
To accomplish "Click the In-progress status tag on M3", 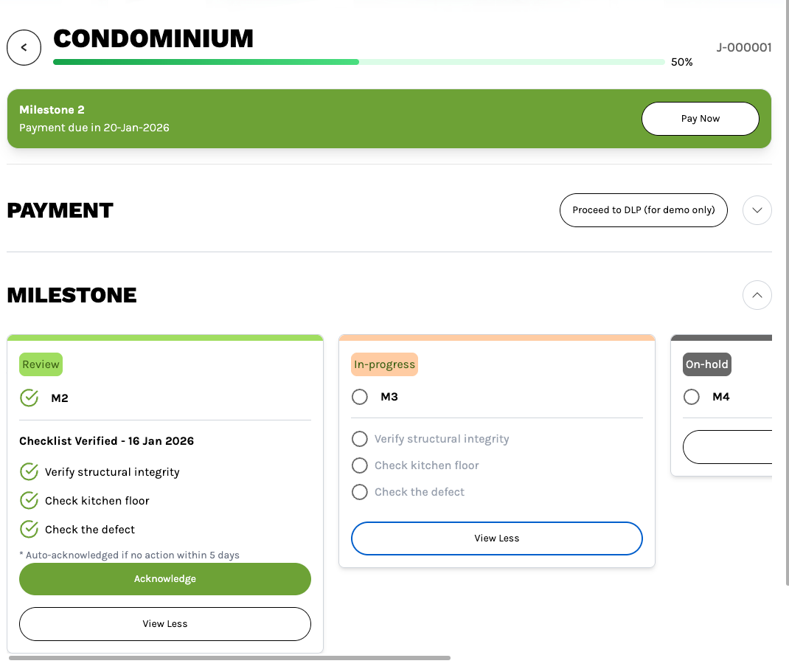I will point(384,364).
